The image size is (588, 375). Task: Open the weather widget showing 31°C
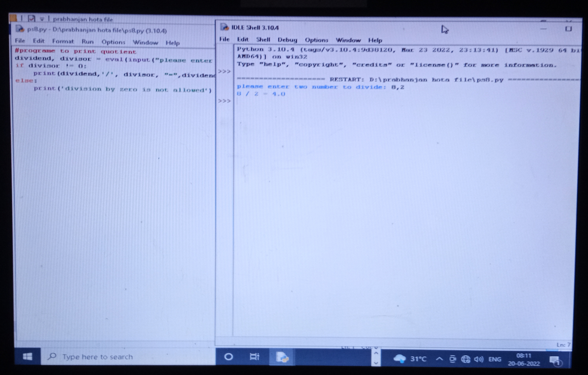coord(410,359)
